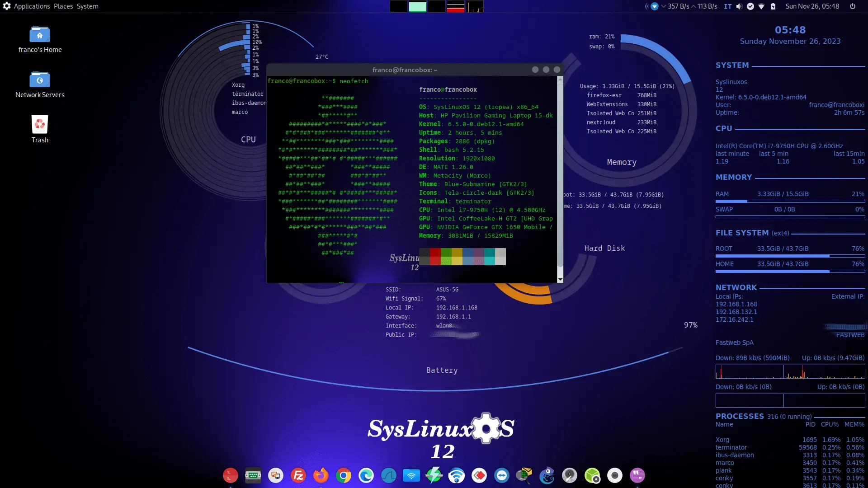Open the serial port terminal icon

(253, 475)
